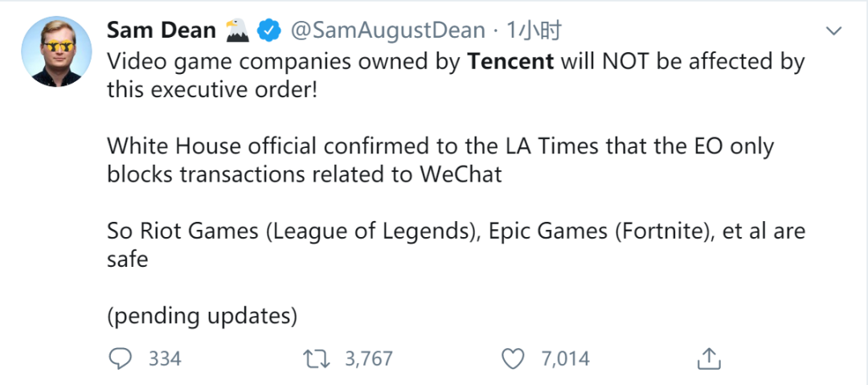The height and width of the screenshot is (385, 868).
Task: Click the eagle emoji beside the name
Action: click(x=237, y=31)
